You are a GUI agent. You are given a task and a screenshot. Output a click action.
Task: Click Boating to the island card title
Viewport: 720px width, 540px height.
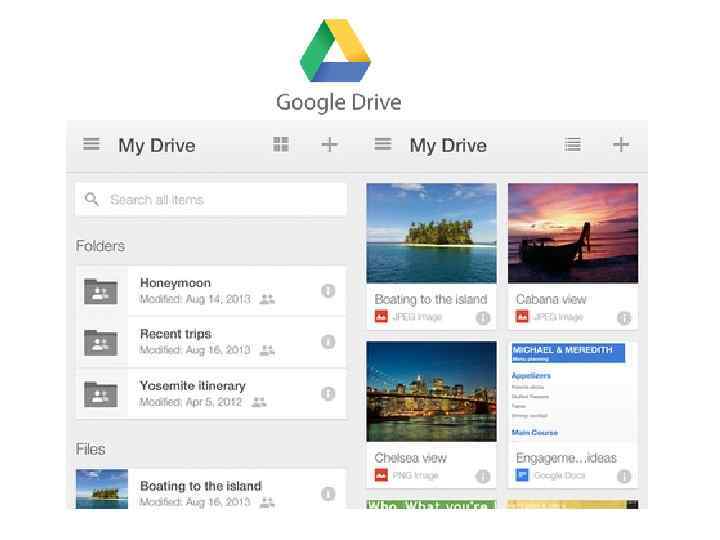431,299
